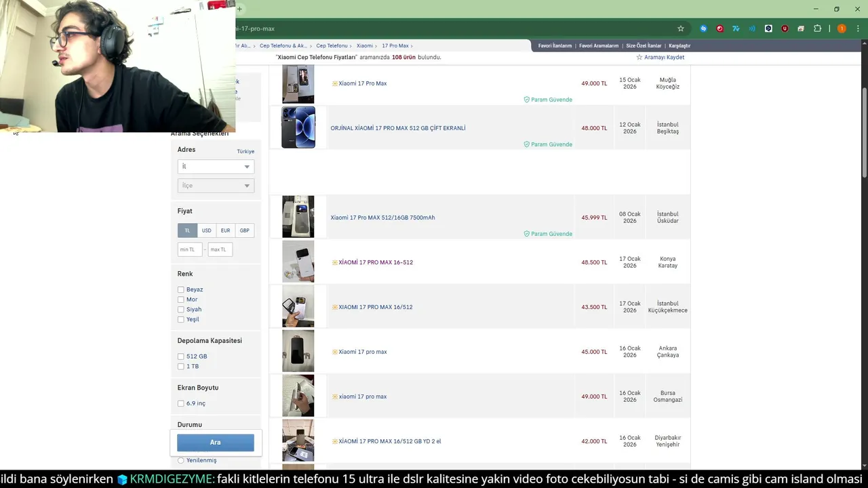Open a new browser tab with plus

239,9
